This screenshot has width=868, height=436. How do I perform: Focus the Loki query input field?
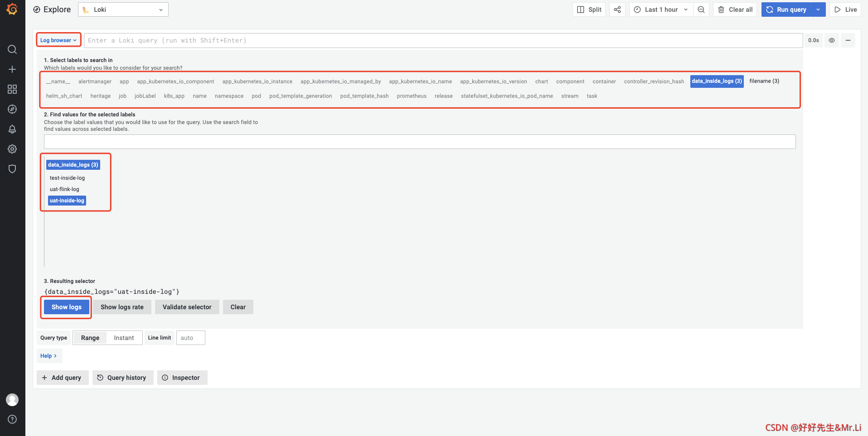click(x=443, y=40)
